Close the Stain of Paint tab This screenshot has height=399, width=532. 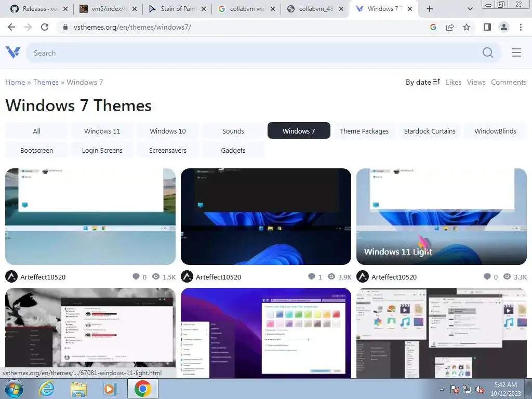204,9
